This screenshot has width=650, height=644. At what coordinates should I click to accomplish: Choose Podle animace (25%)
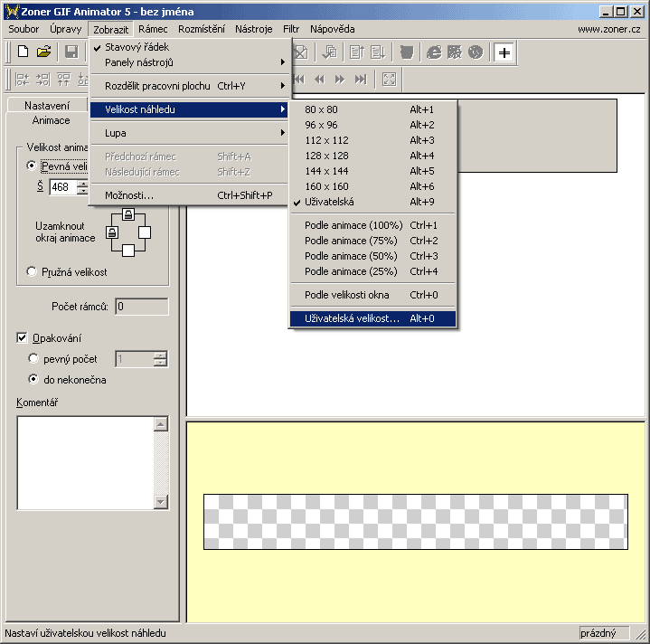[372, 271]
